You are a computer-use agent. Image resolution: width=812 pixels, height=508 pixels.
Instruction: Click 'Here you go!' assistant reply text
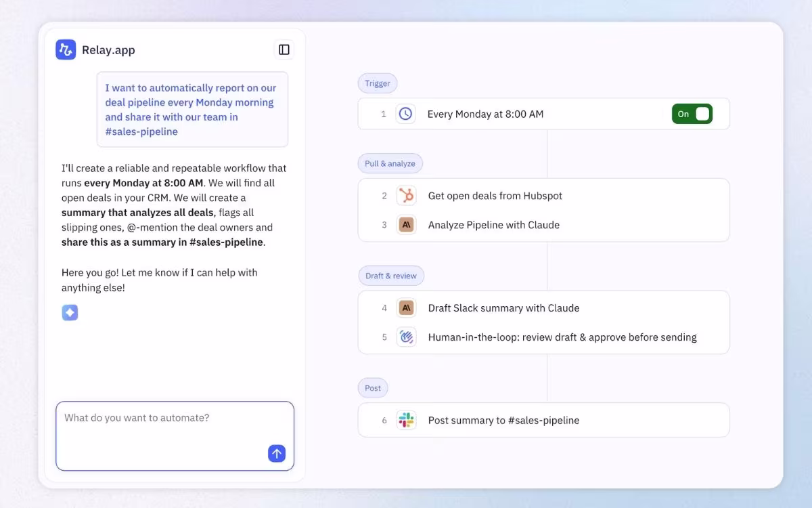pos(160,280)
